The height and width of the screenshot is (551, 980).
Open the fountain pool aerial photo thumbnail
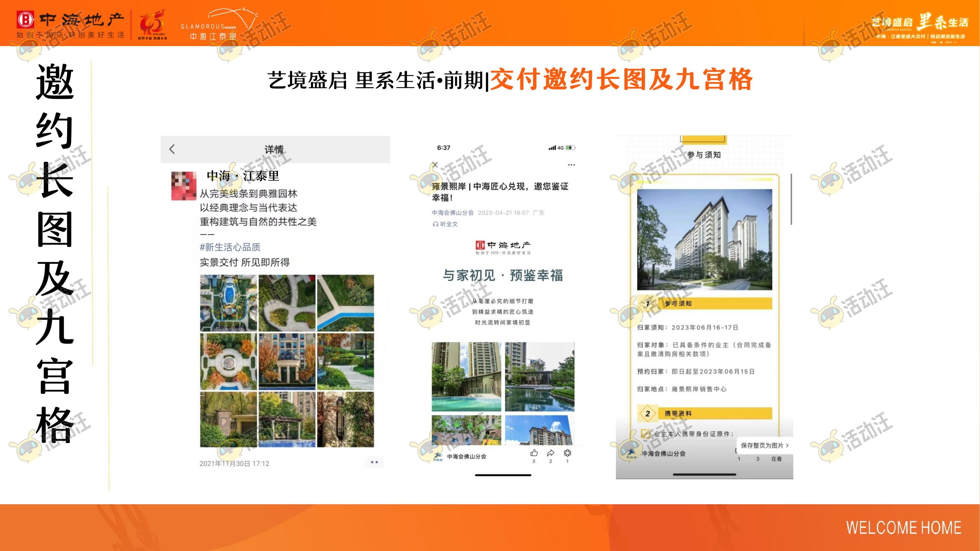click(x=229, y=303)
